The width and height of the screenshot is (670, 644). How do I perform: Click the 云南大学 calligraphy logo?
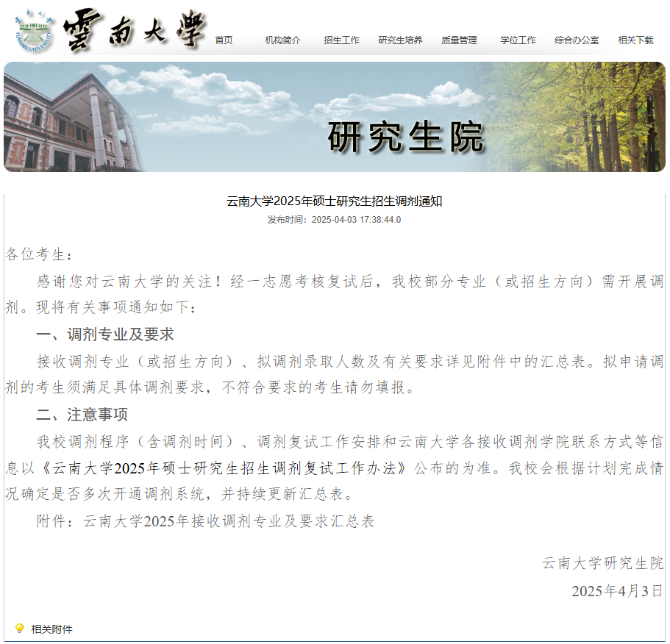(134, 31)
